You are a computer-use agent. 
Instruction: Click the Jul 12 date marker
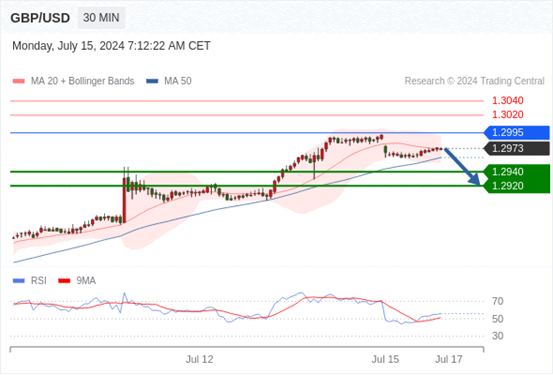199,359
